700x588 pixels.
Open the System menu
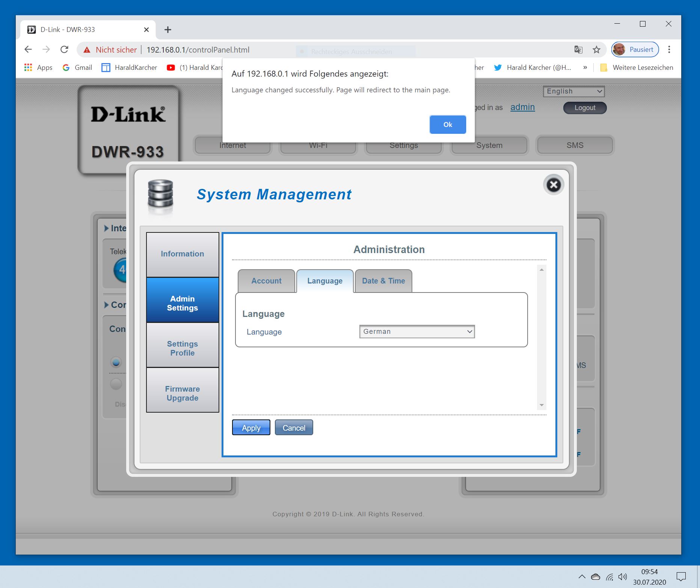[x=489, y=146]
